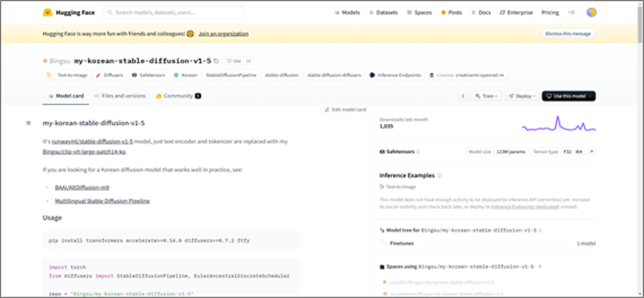Open the Datasets page from top navigation
644x298 pixels.
[x=383, y=12]
